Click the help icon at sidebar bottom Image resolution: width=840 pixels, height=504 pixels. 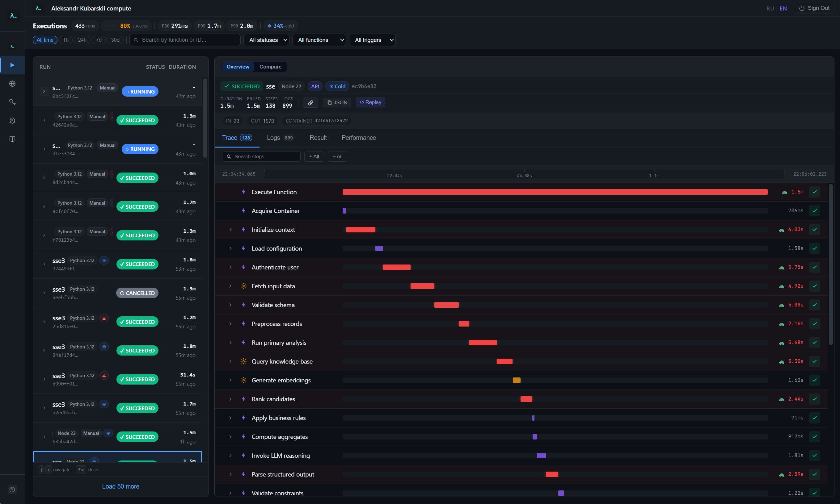coord(12,489)
